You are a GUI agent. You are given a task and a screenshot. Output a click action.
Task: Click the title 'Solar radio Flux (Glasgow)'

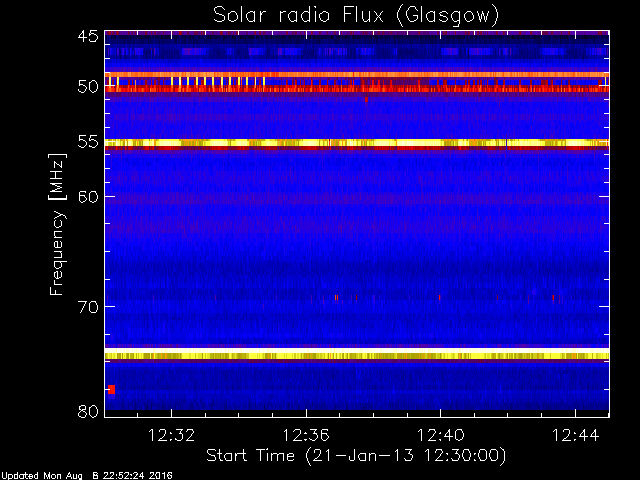coord(356,15)
